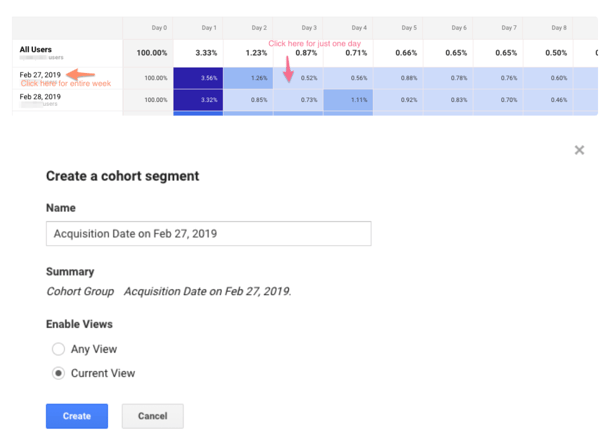
Task: Click the 3.56% Day 1 cell
Action: [198, 78]
